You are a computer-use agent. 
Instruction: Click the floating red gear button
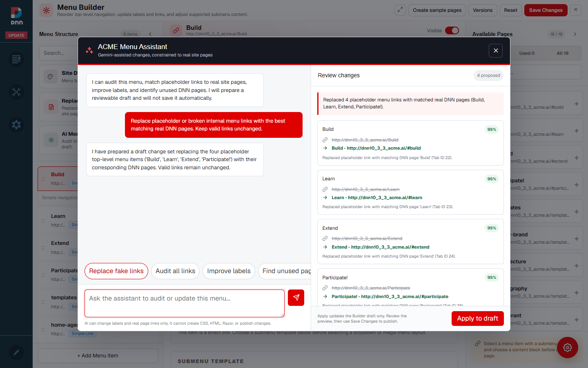(x=568, y=348)
